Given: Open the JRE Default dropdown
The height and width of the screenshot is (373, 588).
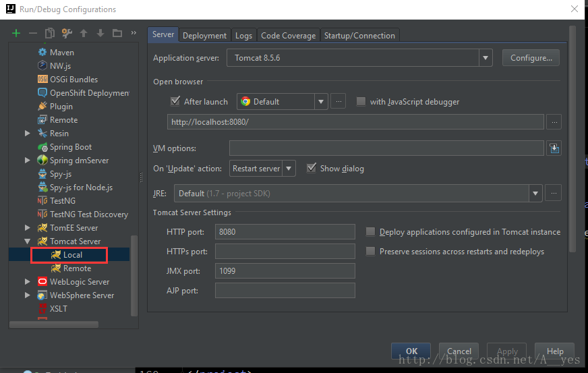Looking at the screenshot, I should tap(535, 194).
